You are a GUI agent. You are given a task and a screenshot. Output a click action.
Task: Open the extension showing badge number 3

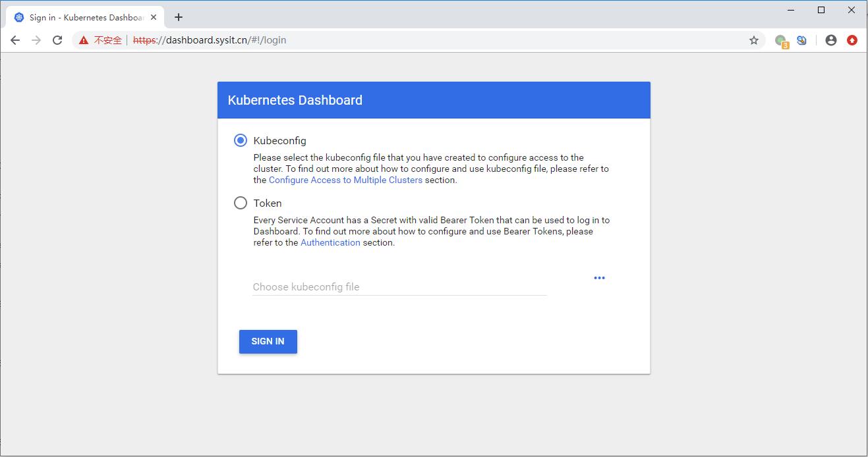point(779,40)
